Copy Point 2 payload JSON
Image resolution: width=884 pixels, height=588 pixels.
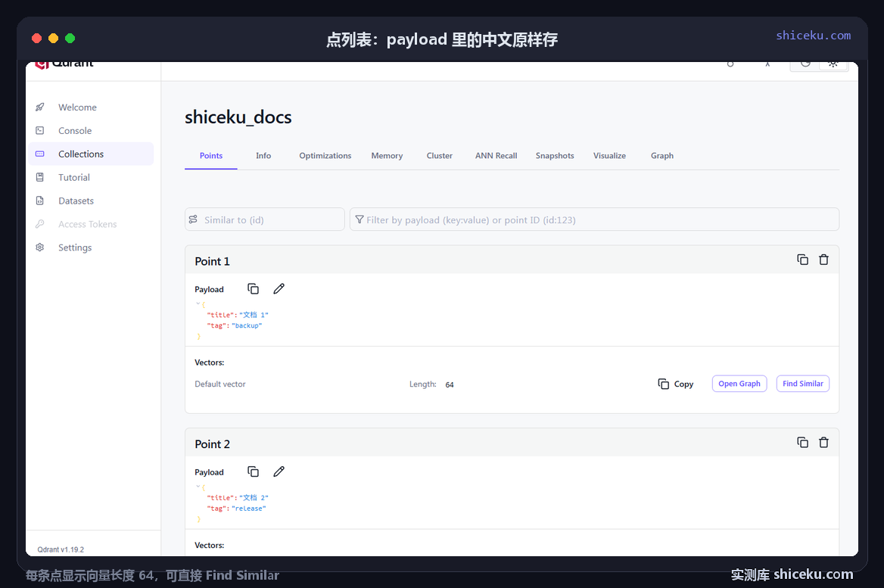pos(253,471)
